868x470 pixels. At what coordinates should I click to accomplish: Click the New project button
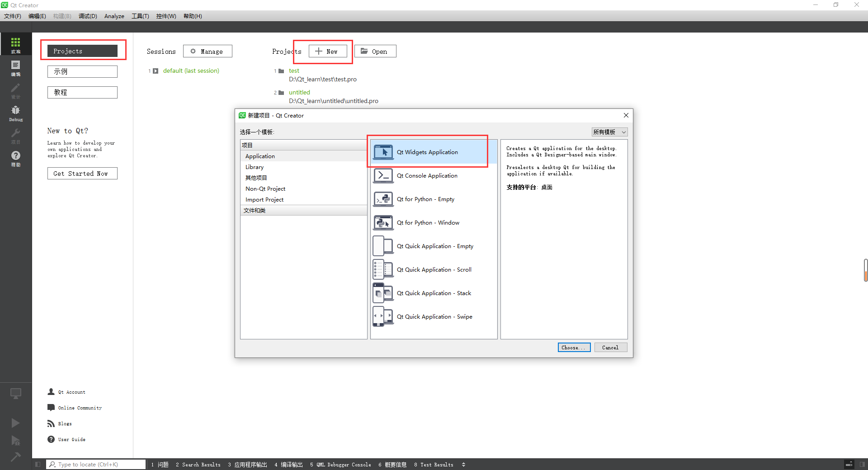click(x=328, y=51)
